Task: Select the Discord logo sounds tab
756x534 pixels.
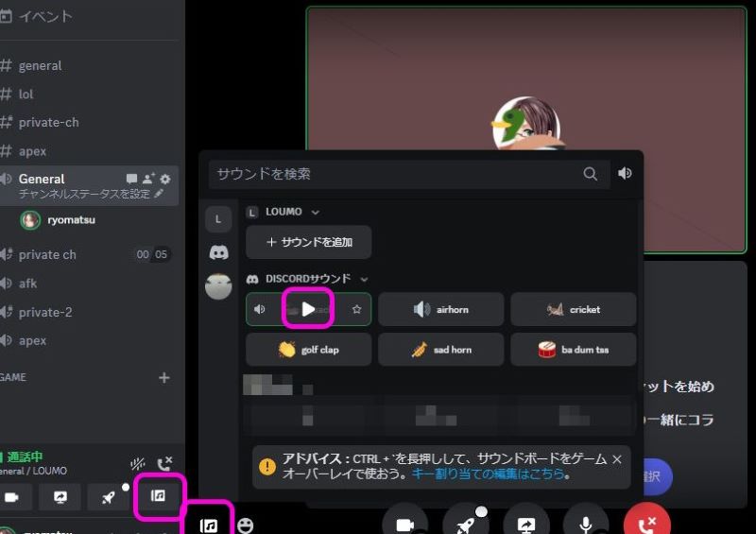Action: (x=218, y=252)
